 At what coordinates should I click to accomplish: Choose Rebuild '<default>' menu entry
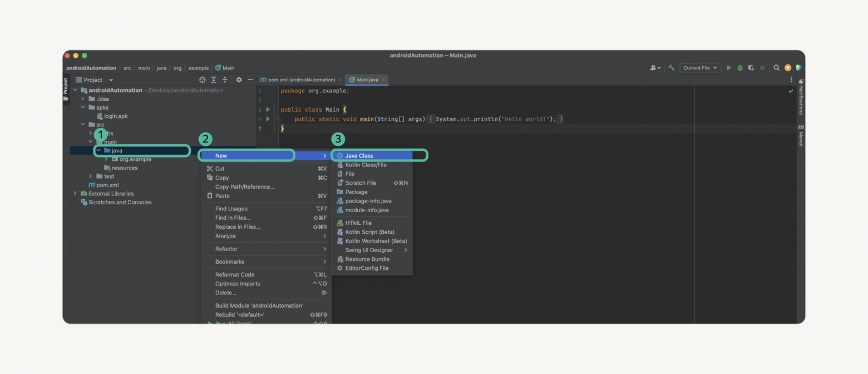pos(266,314)
